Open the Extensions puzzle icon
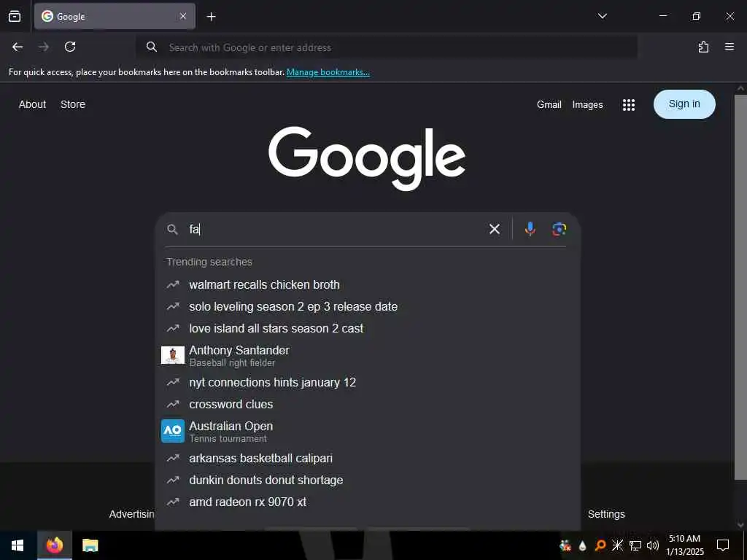This screenshot has height=560, width=747. [x=703, y=47]
